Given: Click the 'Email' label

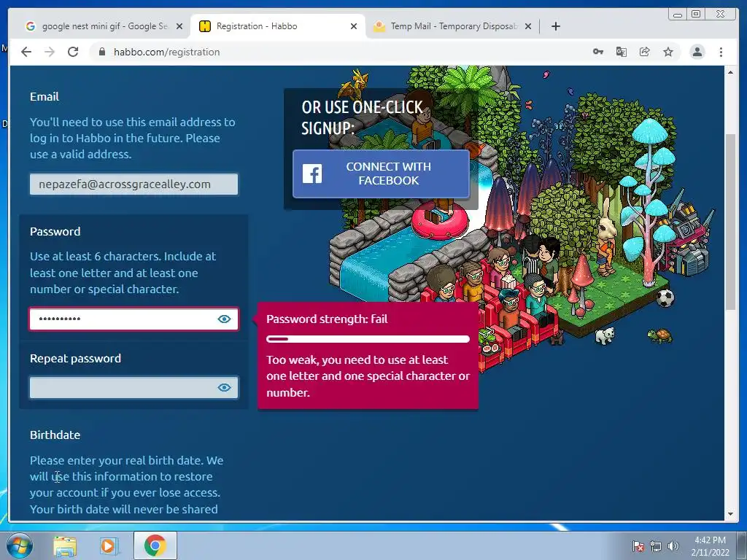Looking at the screenshot, I should pyautogui.click(x=44, y=97).
